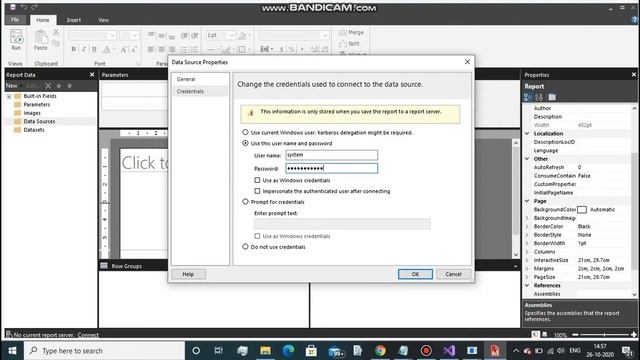Click the Task View taskbar icon
The width and height of the screenshot is (640, 360).
tap(219, 351)
